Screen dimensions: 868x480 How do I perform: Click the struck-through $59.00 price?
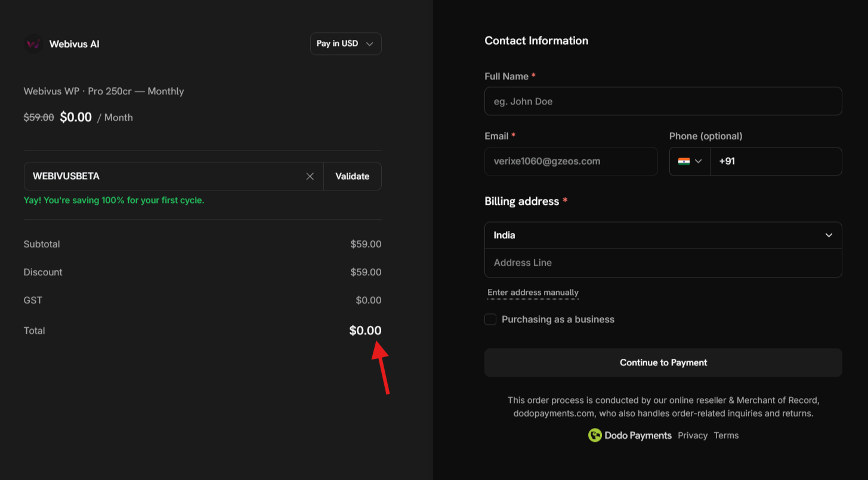(x=39, y=118)
